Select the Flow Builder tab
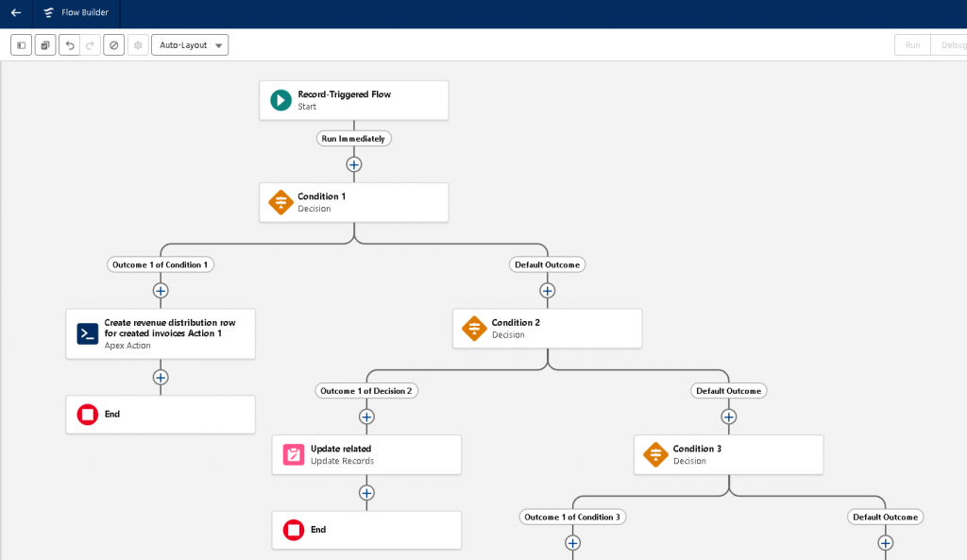 [76, 13]
